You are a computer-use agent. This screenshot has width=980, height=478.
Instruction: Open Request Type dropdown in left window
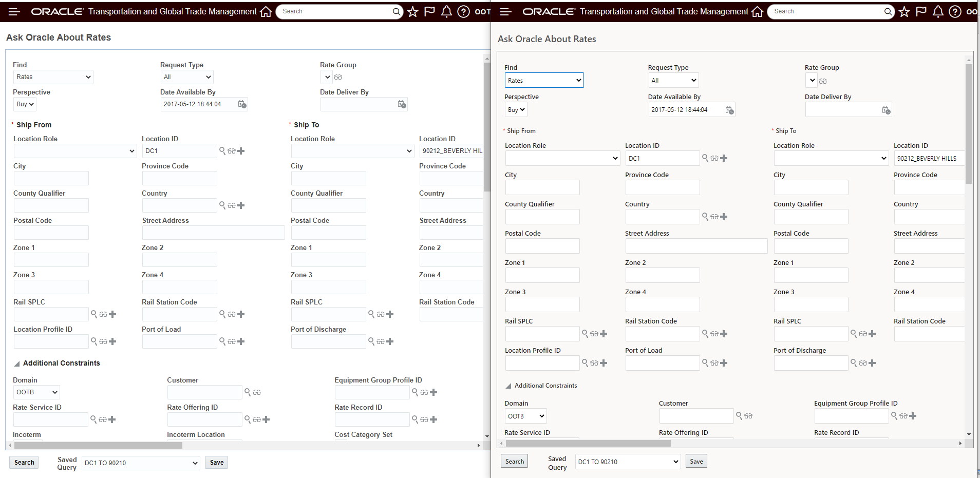(187, 77)
